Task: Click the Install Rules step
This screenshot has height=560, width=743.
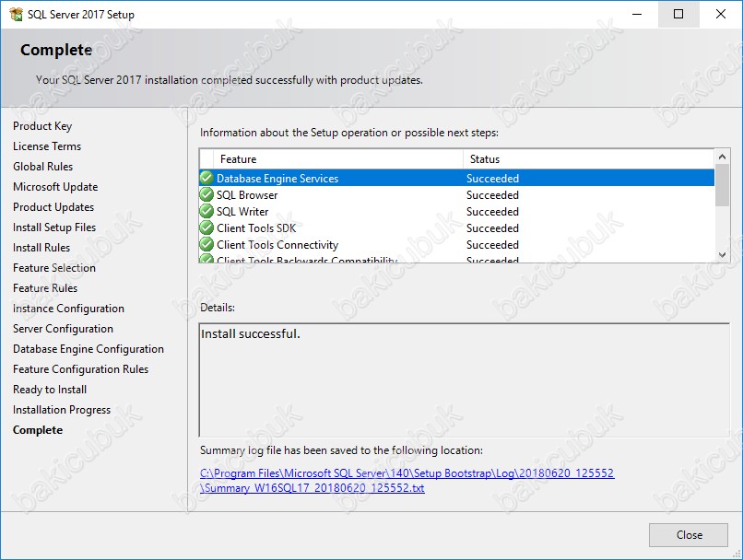Action: tap(41, 248)
